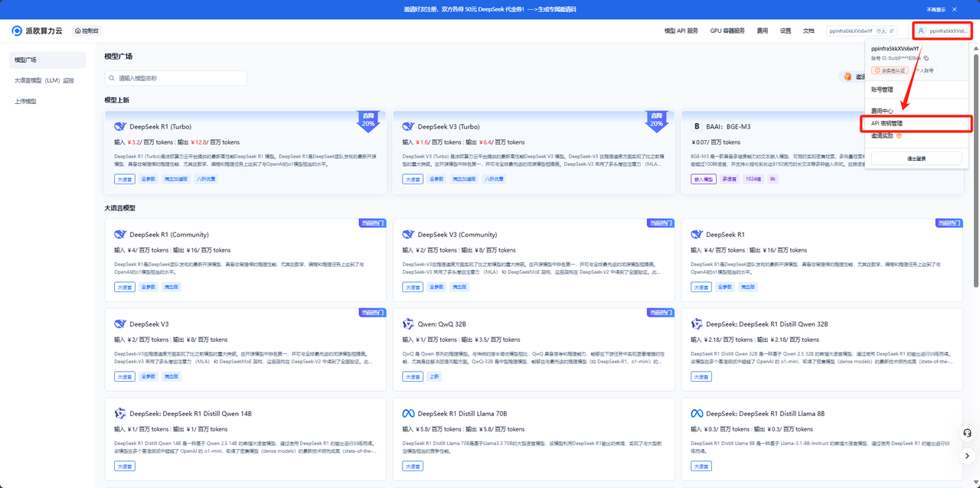The image size is (980, 488).
Task: Click the right chevron floating button
Action: point(968,456)
